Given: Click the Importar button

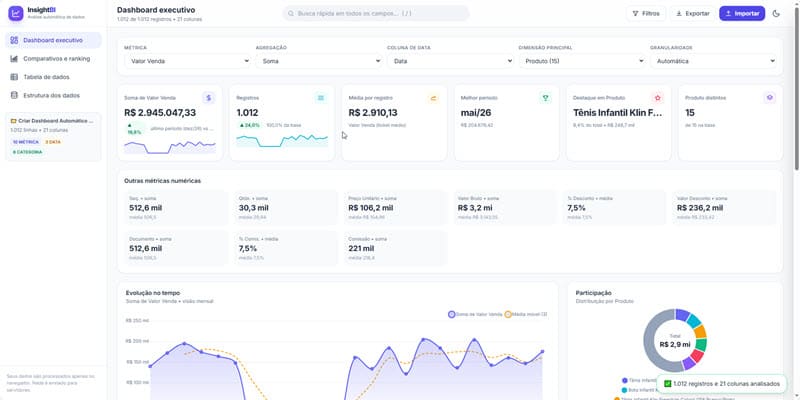Looking at the screenshot, I should click(742, 14).
